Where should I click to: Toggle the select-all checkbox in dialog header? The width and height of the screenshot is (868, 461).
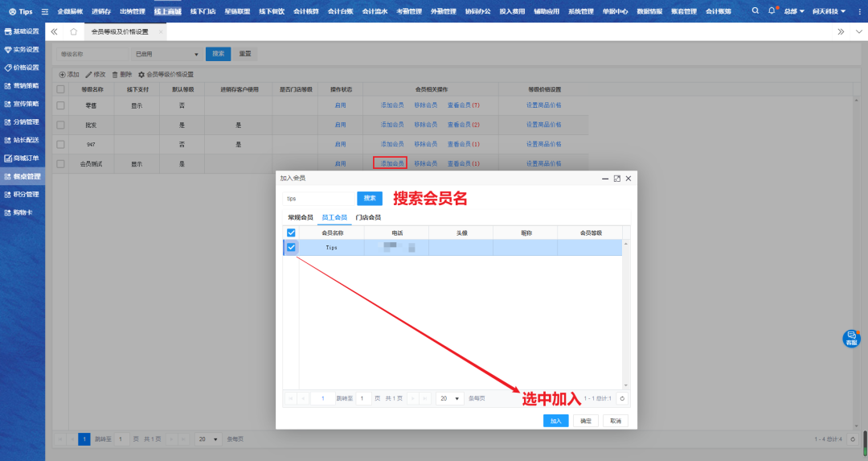[292, 233]
